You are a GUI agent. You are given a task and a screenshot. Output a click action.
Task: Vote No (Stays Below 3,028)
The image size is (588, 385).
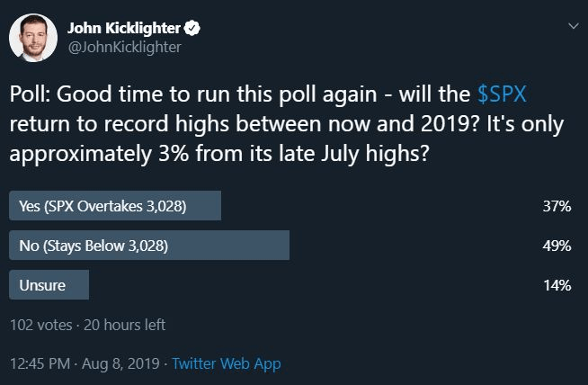coord(149,246)
